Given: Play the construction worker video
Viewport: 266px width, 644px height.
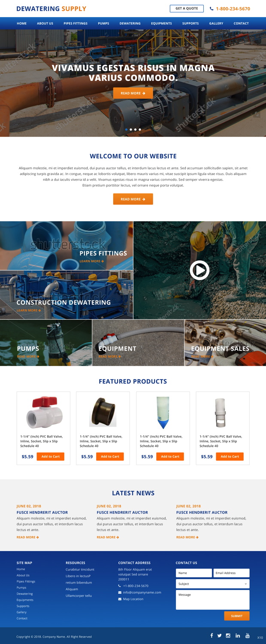Looking at the screenshot, I should tap(199, 270).
